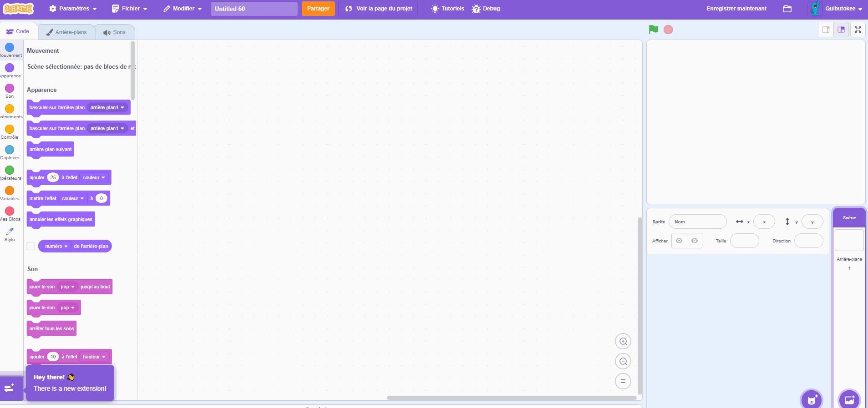The width and height of the screenshot is (868, 408).
Task: Select the Capteurs blue category circle
Action: (10, 150)
